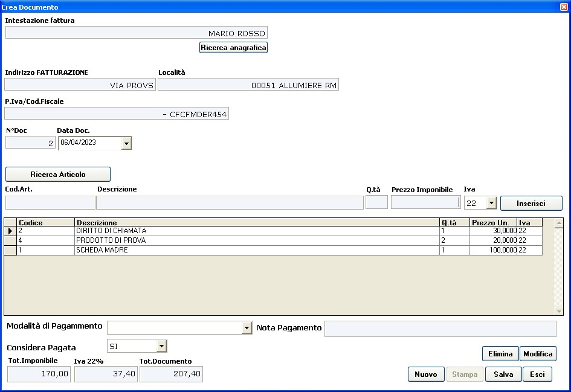Click code cell of SCHEDA MADRE row

[45, 251]
